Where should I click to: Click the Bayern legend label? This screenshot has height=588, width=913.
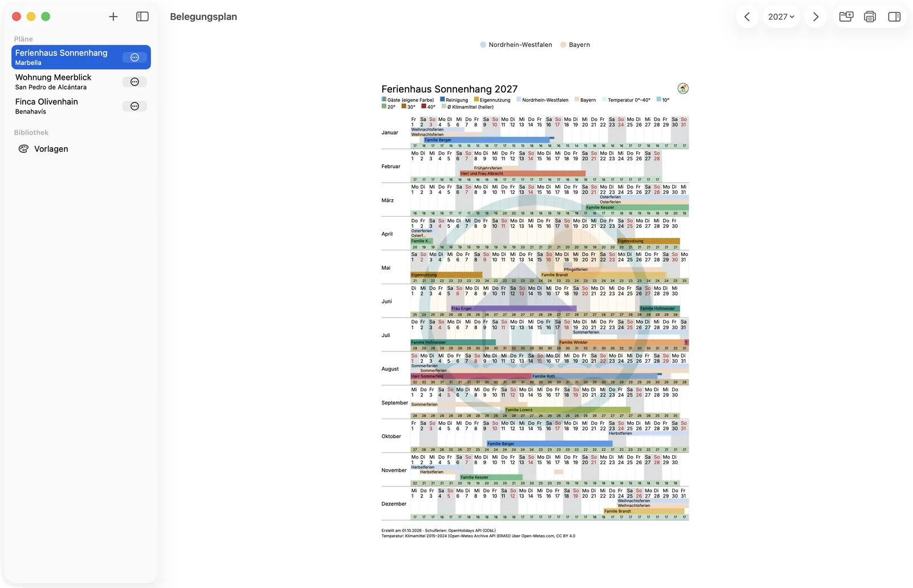(x=579, y=44)
